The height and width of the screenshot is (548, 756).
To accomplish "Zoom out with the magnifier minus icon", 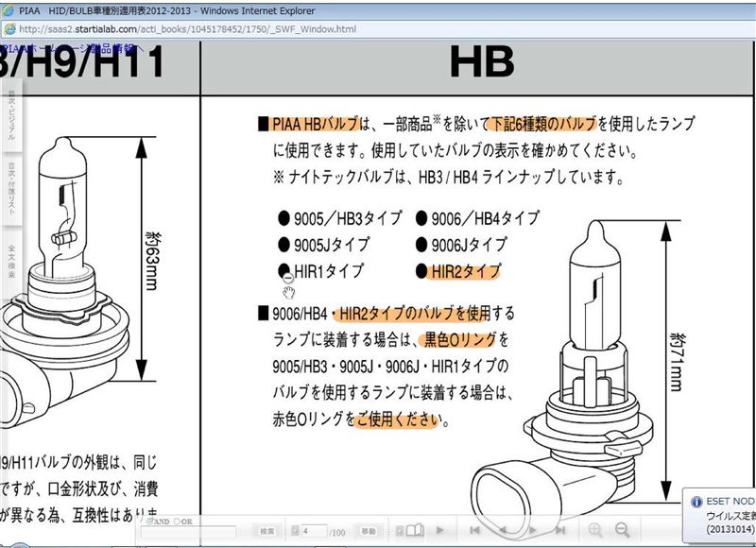I will (x=623, y=530).
